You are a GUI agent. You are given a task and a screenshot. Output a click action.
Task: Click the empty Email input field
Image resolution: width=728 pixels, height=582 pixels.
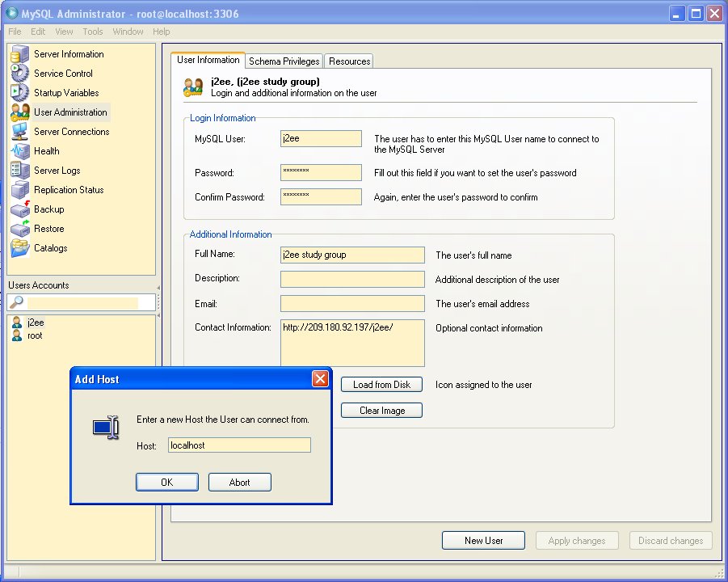pyautogui.click(x=352, y=303)
